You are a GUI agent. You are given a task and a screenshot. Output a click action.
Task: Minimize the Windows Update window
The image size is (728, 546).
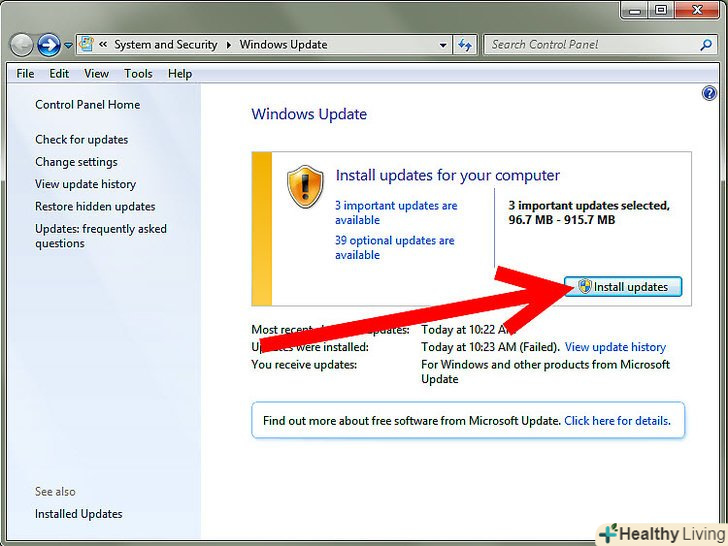pyautogui.click(x=635, y=10)
